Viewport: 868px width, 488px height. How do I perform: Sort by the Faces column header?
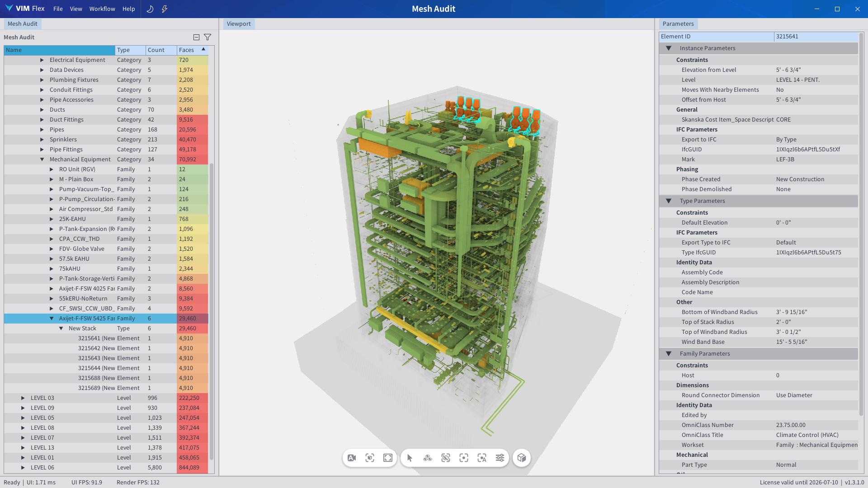click(186, 50)
